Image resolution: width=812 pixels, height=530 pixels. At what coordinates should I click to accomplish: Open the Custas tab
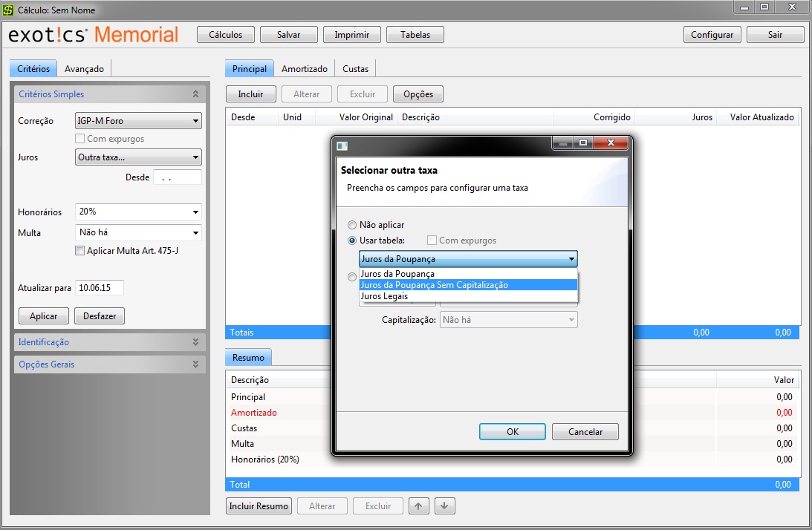click(x=355, y=68)
